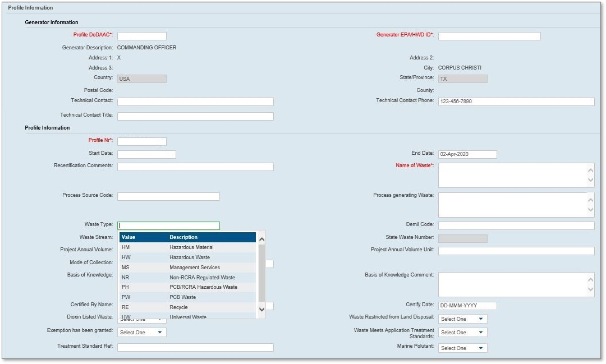The image size is (606, 364).
Task: Focus the Certify Date field
Action: click(x=467, y=306)
